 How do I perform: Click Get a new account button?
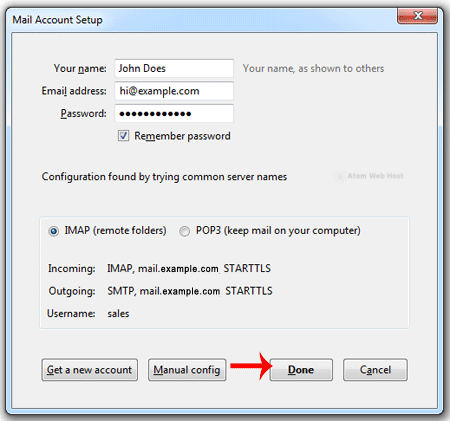click(x=90, y=370)
